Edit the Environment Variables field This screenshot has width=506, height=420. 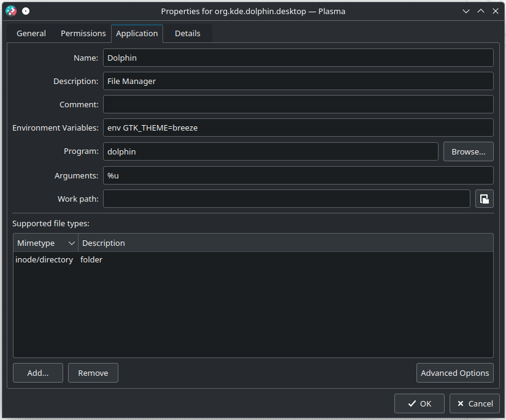click(x=298, y=128)
